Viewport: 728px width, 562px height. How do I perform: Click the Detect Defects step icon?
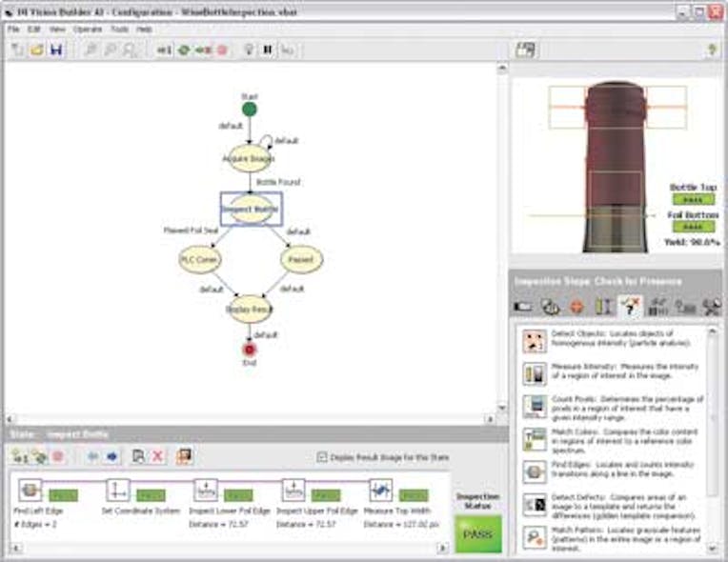pos(535,504)
